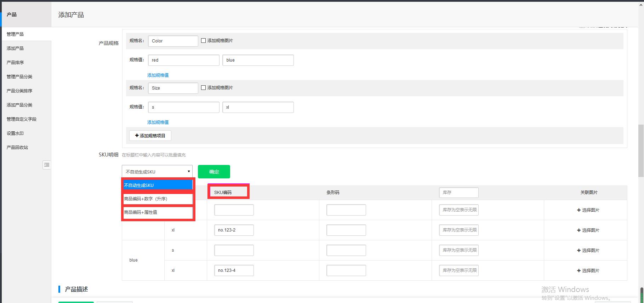Open 设置水印 sidebar item
Screen dimensions: 644x303
point(15,133)
